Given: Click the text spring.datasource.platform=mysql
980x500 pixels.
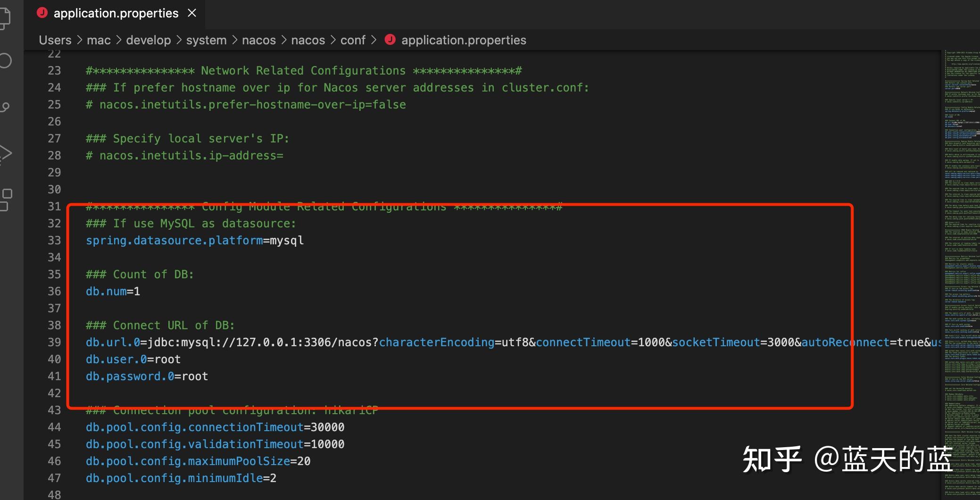Looking at the screenshot, I should point(195,241).
